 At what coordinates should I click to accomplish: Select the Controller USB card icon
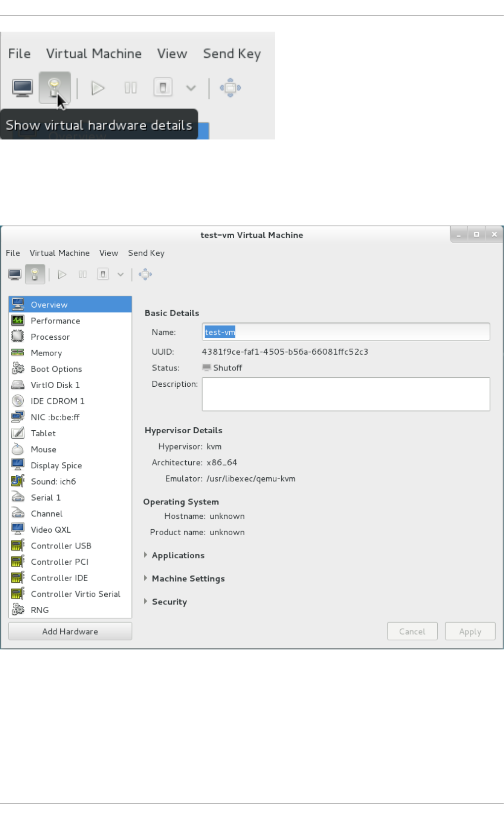(18, 546)
